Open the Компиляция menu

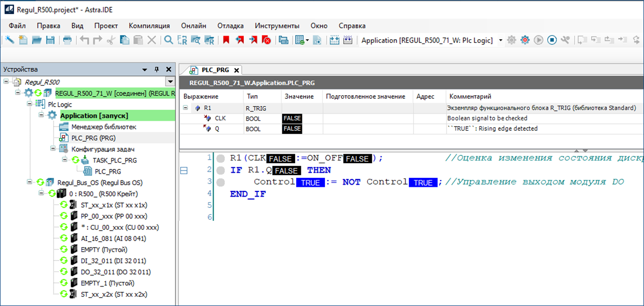click(x=149, y=26)
